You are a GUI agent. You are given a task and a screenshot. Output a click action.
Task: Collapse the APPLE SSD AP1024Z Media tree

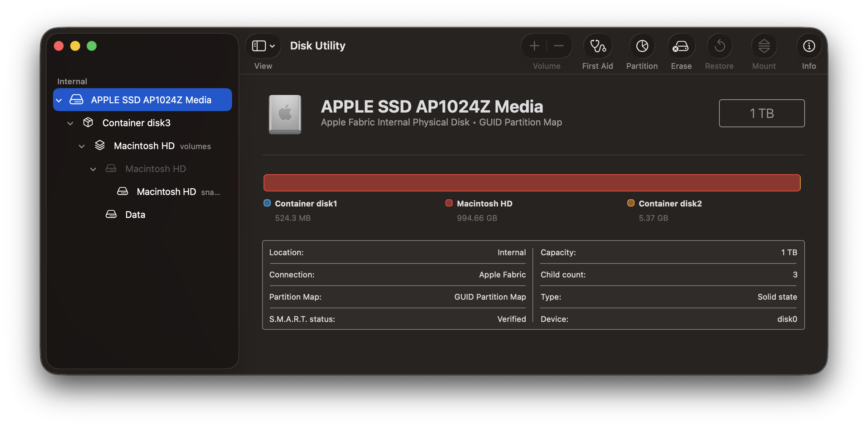point(59,100)
